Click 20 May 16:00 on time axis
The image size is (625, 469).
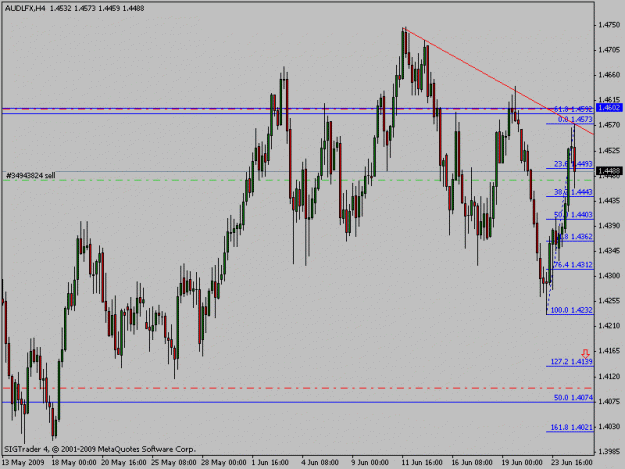[x=124, y=463]
